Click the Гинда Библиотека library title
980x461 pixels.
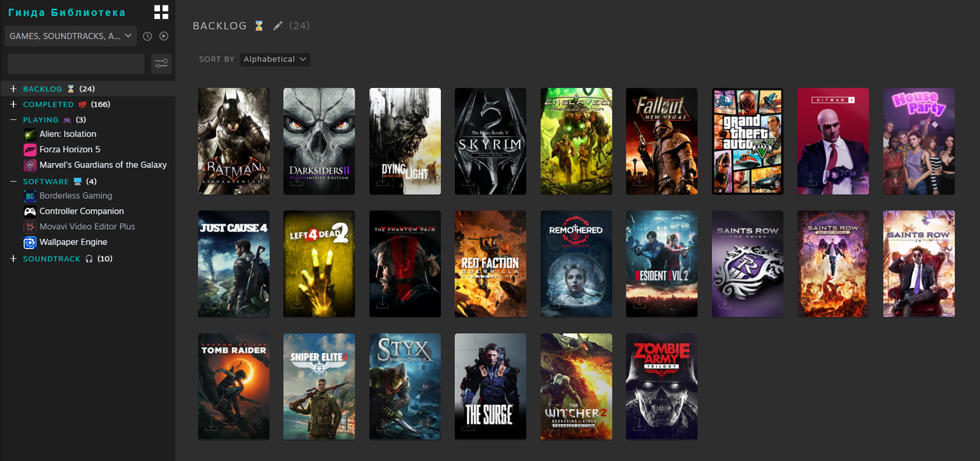(67, 12)
